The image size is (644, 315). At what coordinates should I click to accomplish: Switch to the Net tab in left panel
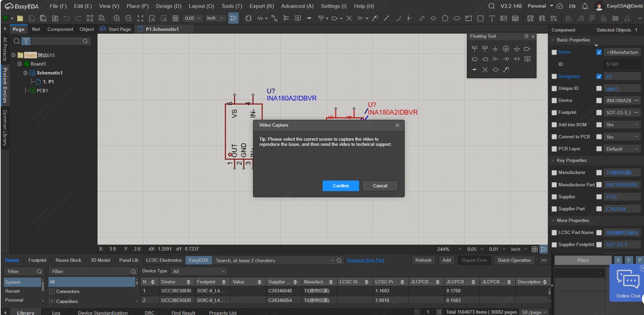(x=36, y=29)
